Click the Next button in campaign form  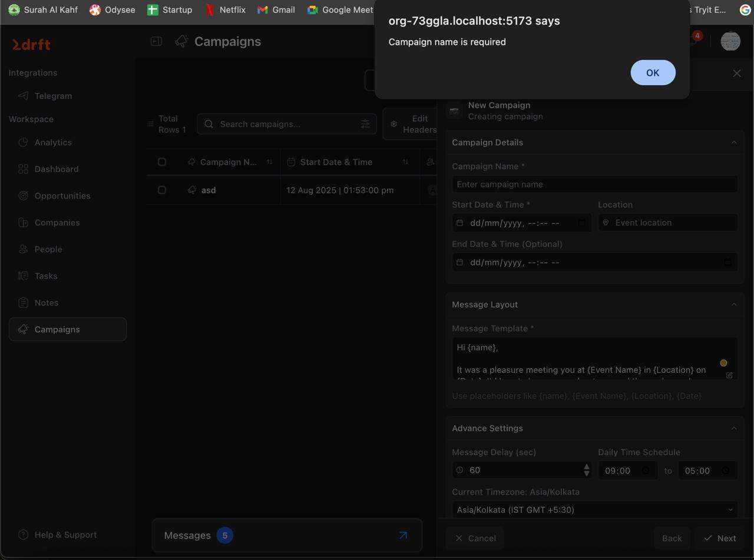(x=720, y=538)
